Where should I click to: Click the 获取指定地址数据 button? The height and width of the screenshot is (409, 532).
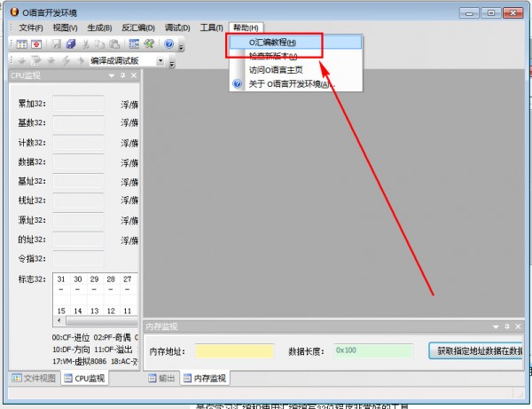(475, 350)
